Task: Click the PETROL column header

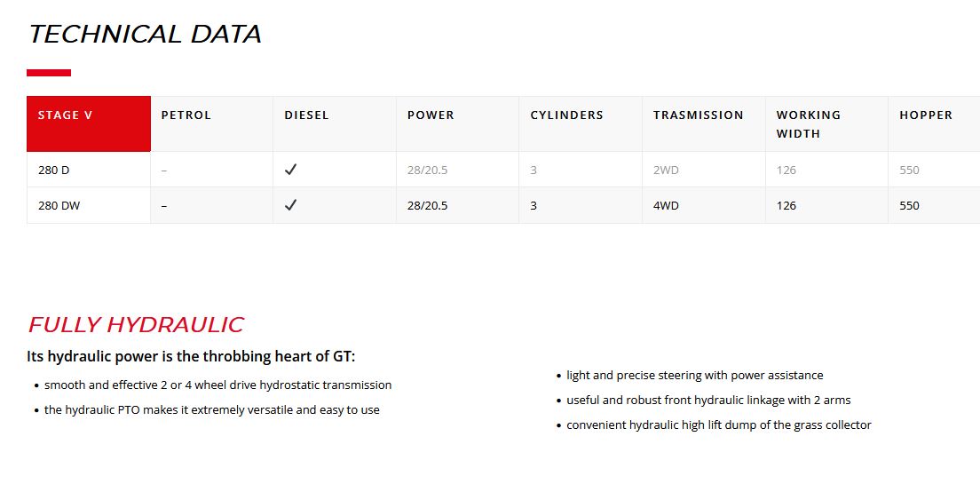Action: (186, 115)
